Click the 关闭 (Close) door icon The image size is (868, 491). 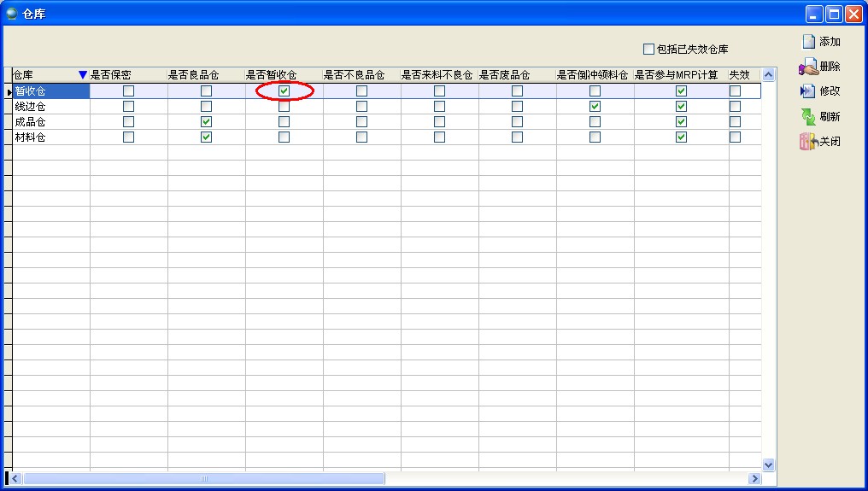tap(808, 142)
